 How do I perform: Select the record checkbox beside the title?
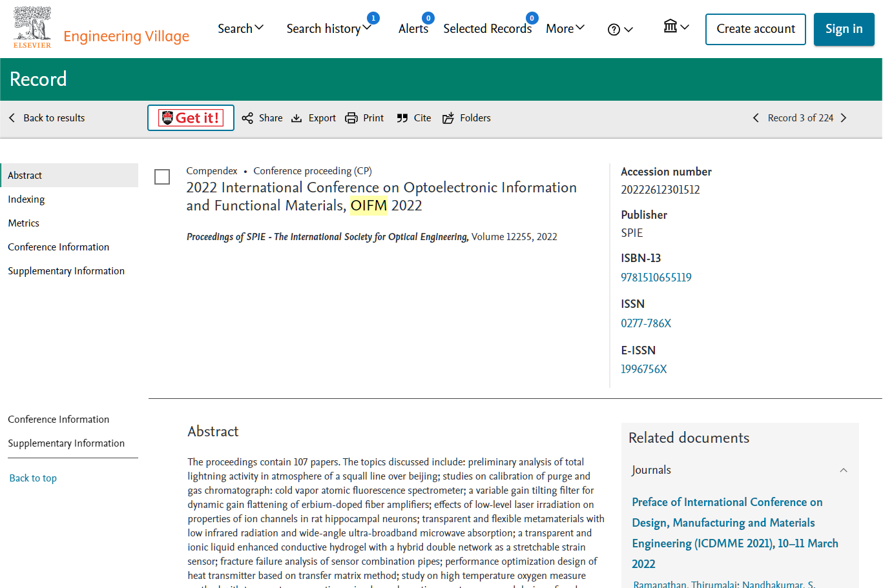click(162, 177)
